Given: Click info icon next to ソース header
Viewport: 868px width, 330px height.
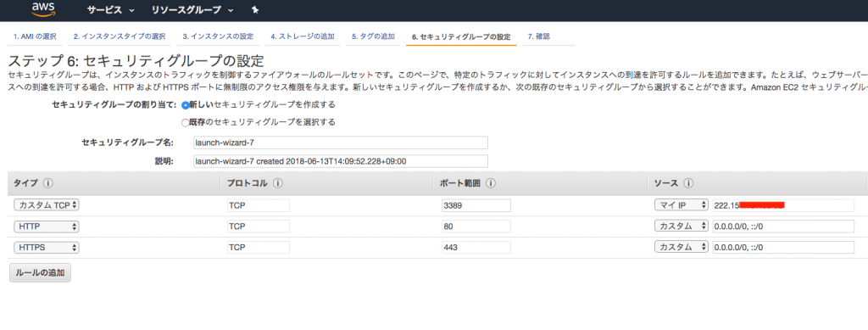Looking at the screenshot, I should [688, 183].
